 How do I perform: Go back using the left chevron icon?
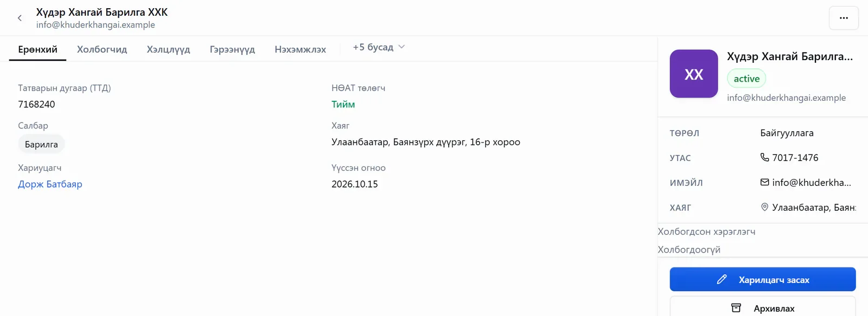pos(20,18)
